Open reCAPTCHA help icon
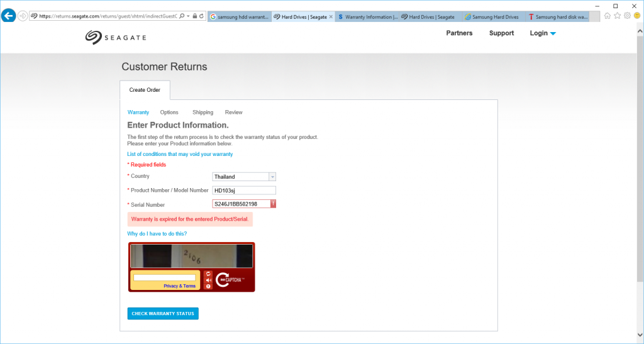The image size is (644, 344). tap(208, 286)
